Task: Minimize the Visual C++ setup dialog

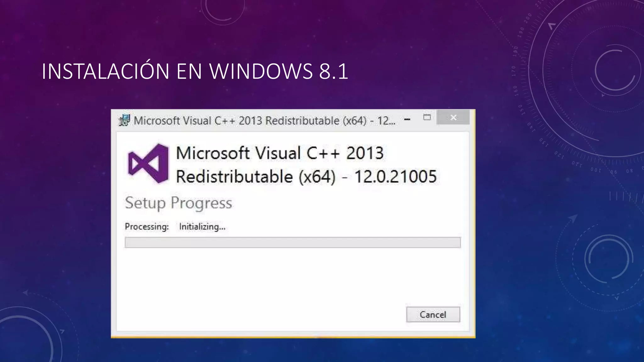Action: pyautogui.click(x=407, y=119)
